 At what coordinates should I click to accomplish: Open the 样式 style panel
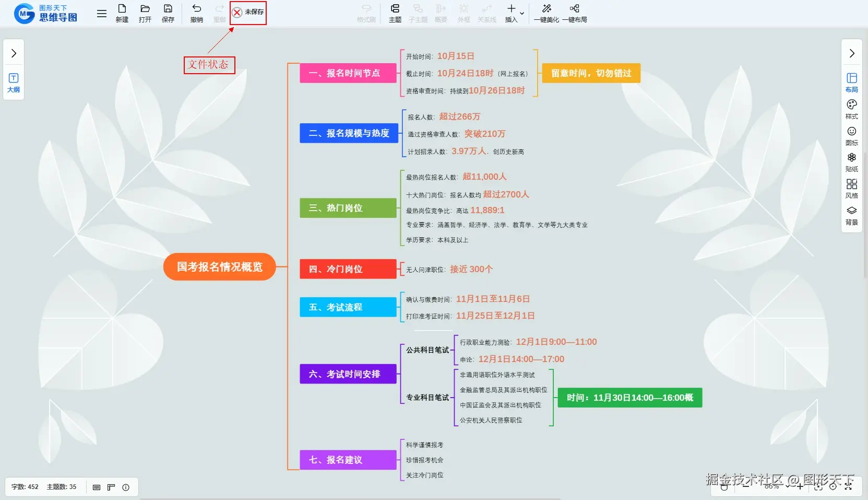[852, 109]
